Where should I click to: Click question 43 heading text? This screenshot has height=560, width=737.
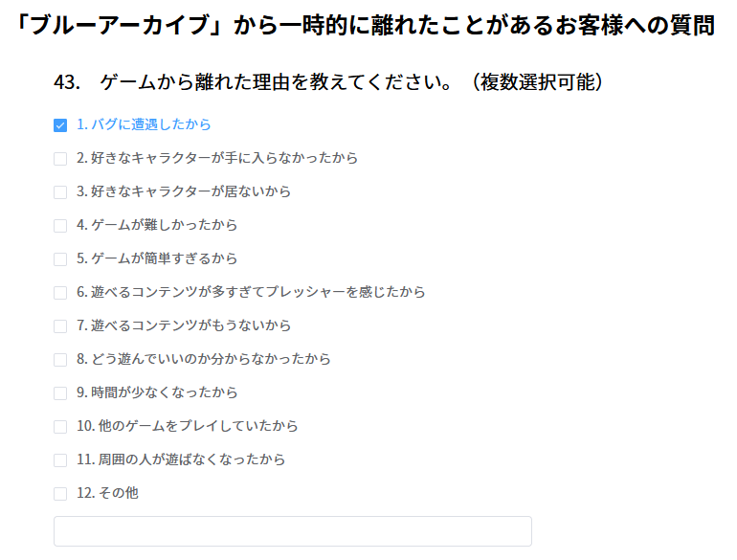(330, 82)
